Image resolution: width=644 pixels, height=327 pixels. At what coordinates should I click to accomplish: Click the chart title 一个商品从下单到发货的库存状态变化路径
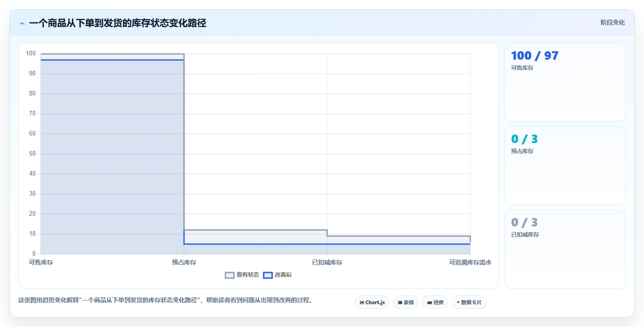(x=118, y=23)
